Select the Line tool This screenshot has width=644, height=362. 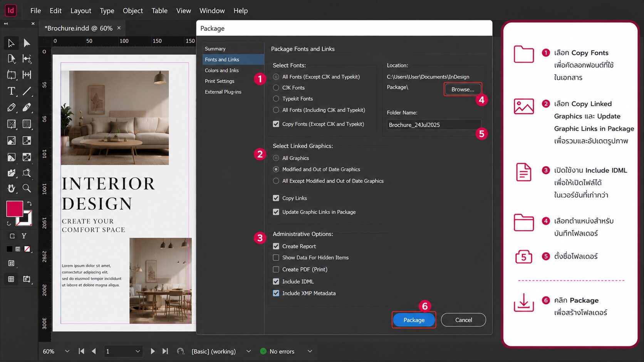[27, 91]
